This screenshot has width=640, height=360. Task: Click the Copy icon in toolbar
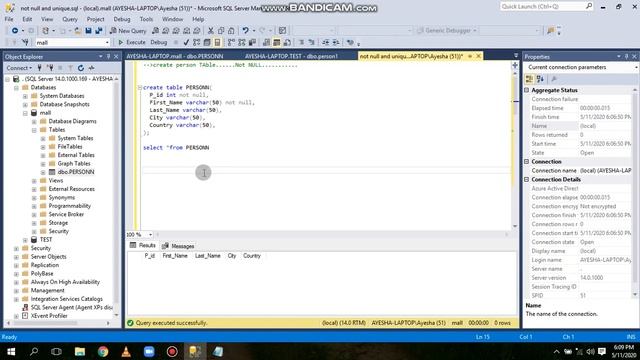[221, 31]
